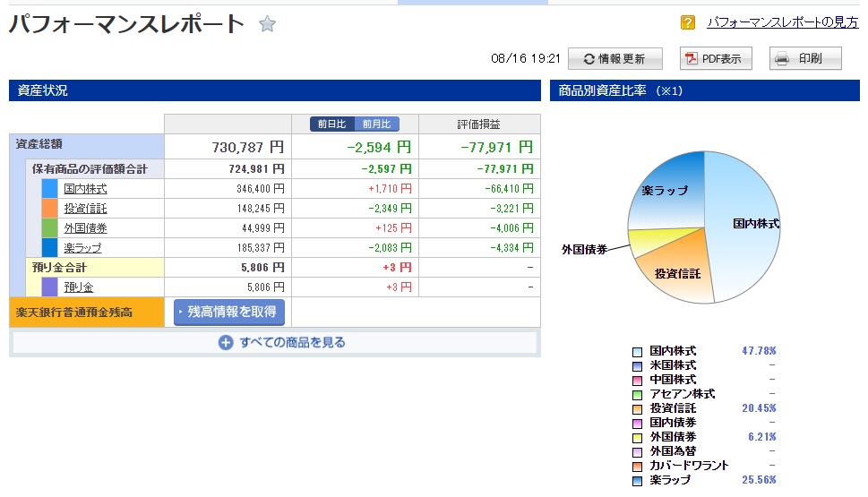Click the 楽ラップ slice of the pie chart
This screenshot has height=497, width=868.
(665, 191)
